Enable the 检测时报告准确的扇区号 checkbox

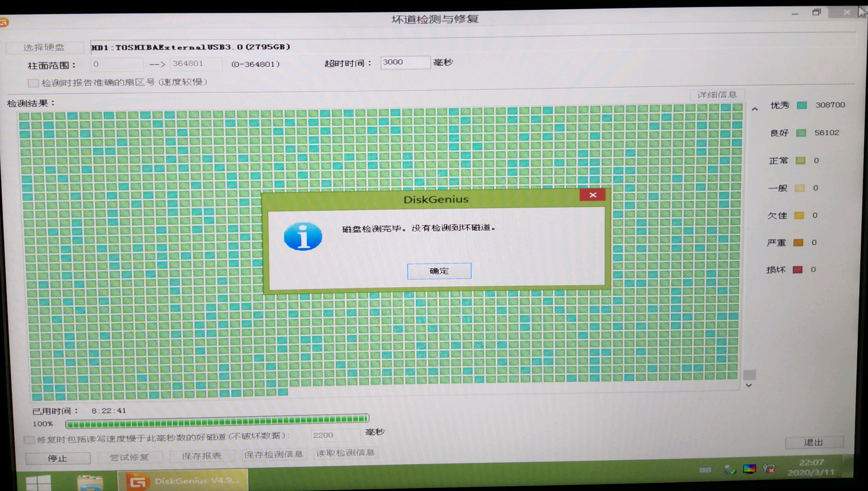33,83
